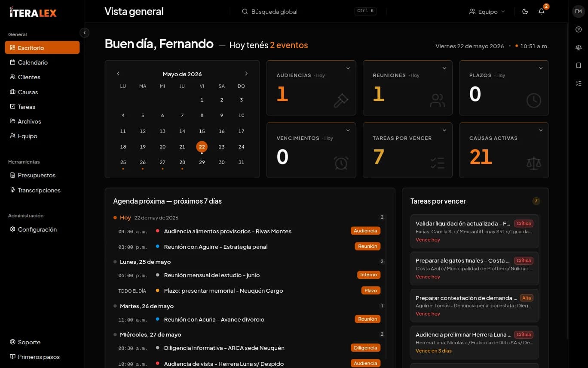Open task Audiencia preliminar Herrera Luna
588x368 pixels.
[x=475, y=342]
